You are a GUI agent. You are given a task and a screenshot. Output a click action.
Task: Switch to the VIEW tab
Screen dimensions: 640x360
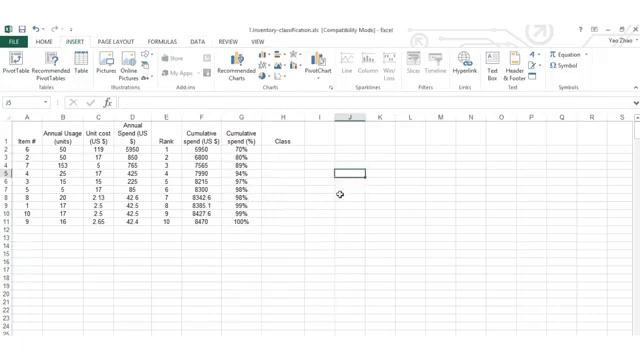[258, 42]
